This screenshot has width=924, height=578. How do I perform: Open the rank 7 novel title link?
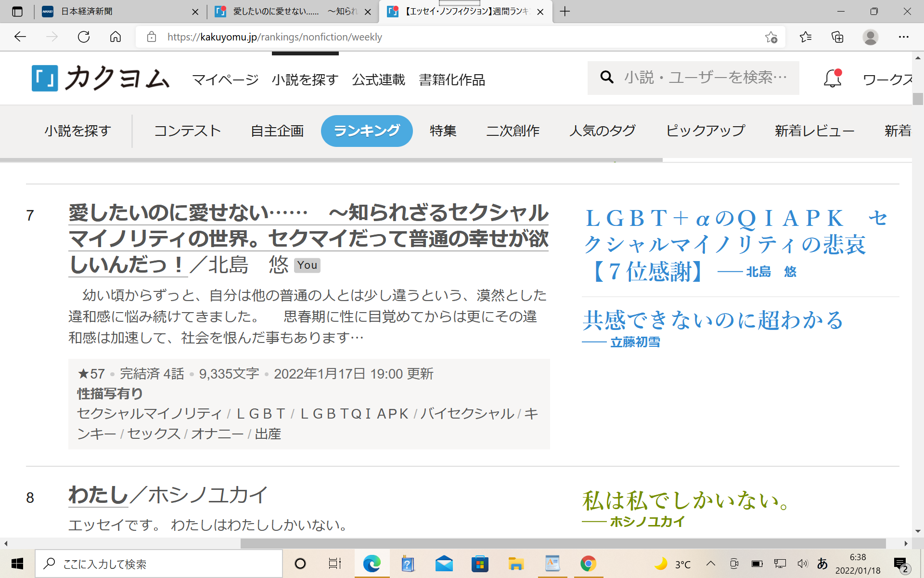click(x=308, y=239)
